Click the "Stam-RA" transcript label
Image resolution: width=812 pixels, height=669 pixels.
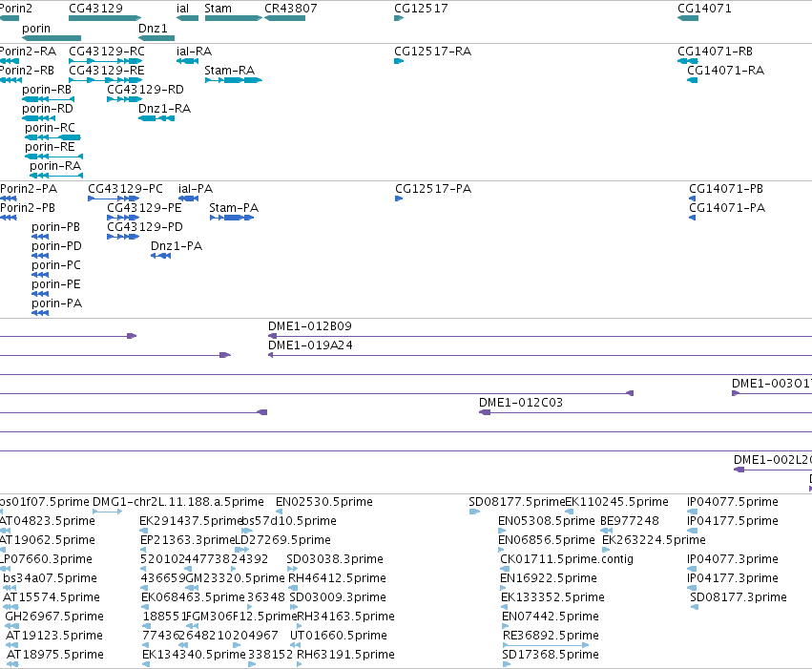point(229,71)
